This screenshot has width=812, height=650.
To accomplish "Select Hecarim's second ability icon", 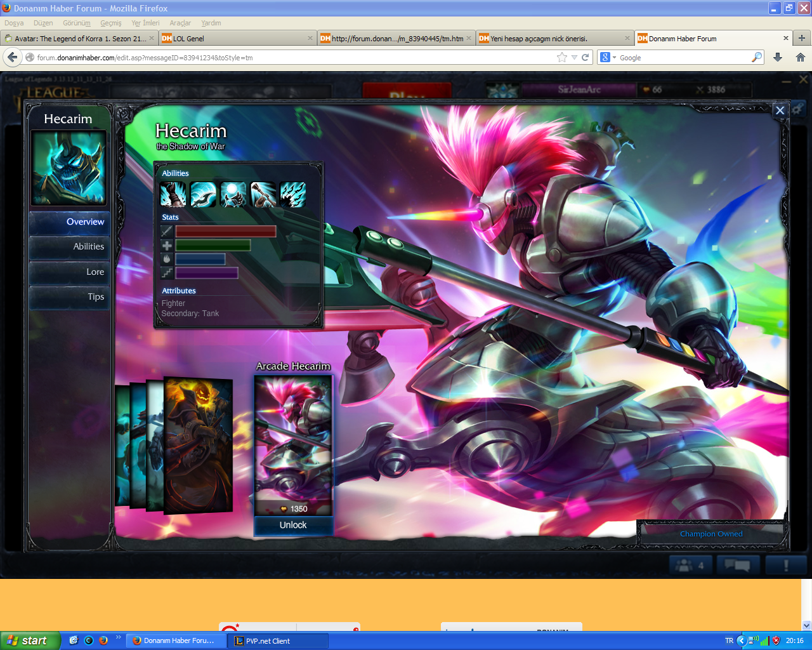I will (203, 195).
